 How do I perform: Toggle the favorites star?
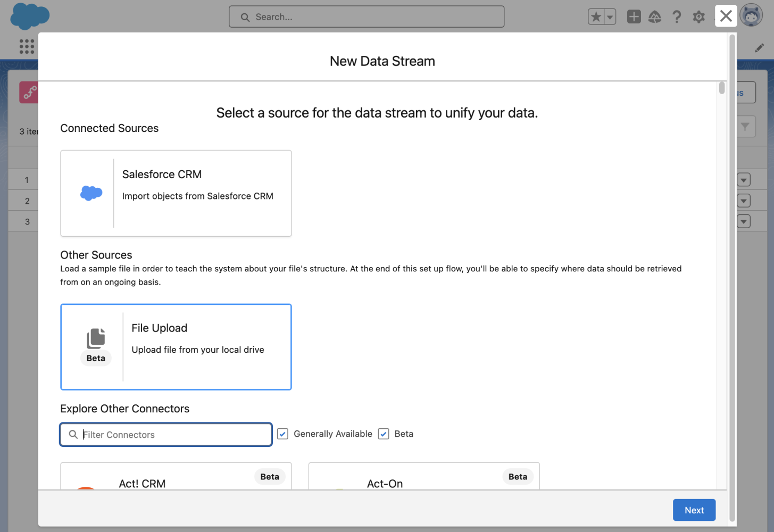(595, 16)
